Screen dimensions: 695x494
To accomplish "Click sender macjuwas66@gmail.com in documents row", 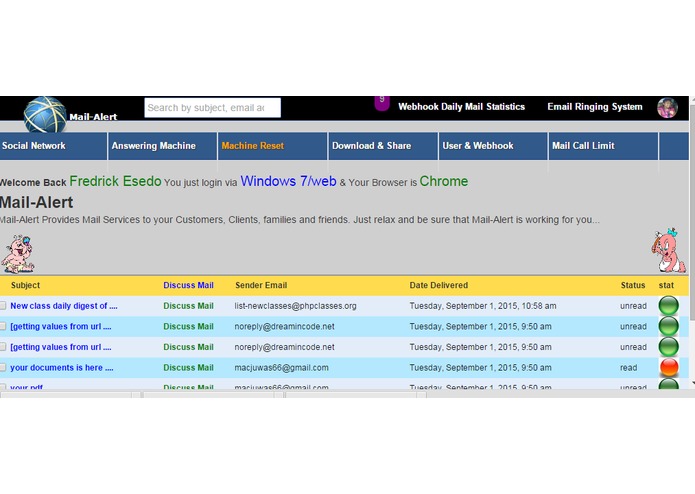I will [281, 367].
